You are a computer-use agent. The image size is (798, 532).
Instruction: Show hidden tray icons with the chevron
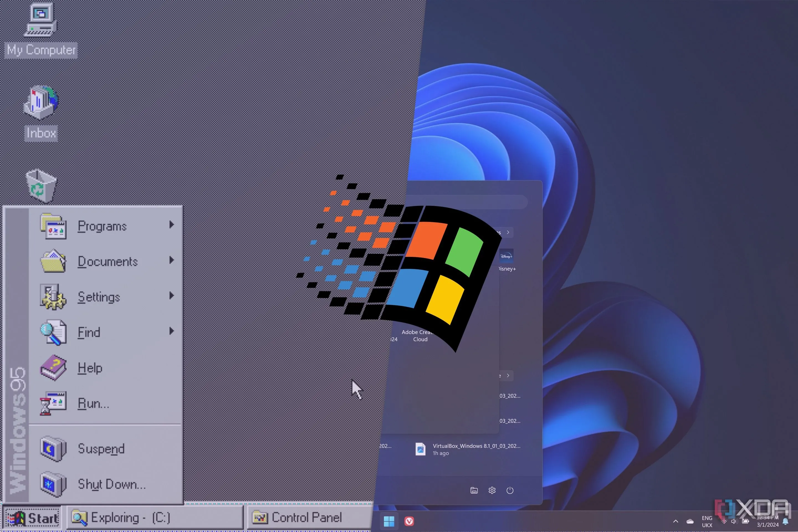click(x=676, y=521)
